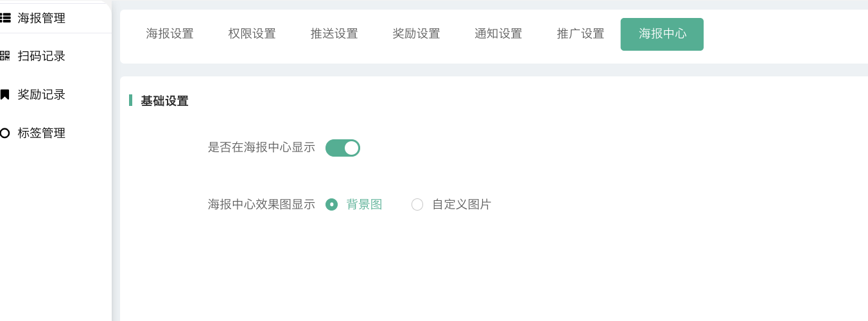Toggle off 是否在海报中心显示 switch
Screen dimensions: 868x321
[x=343, y=148]
